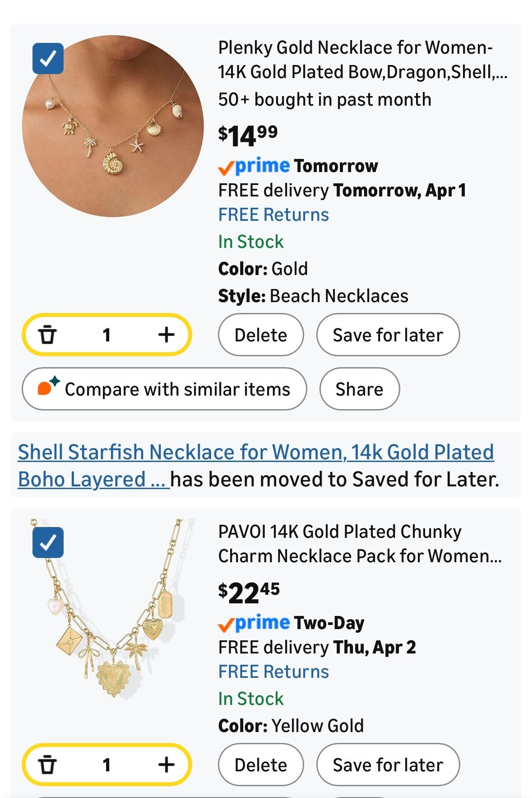Screen dimensions: 532x798
Task: Click Share for the Plenky necklace
Action: click(x=359, y=388)
